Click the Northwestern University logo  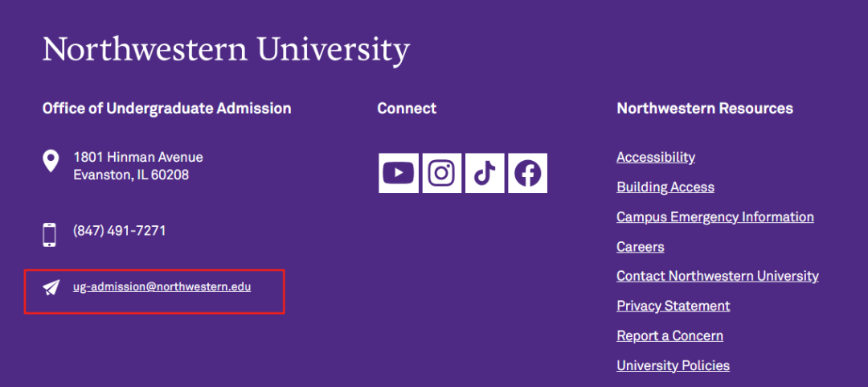click(x=226, y=49)
